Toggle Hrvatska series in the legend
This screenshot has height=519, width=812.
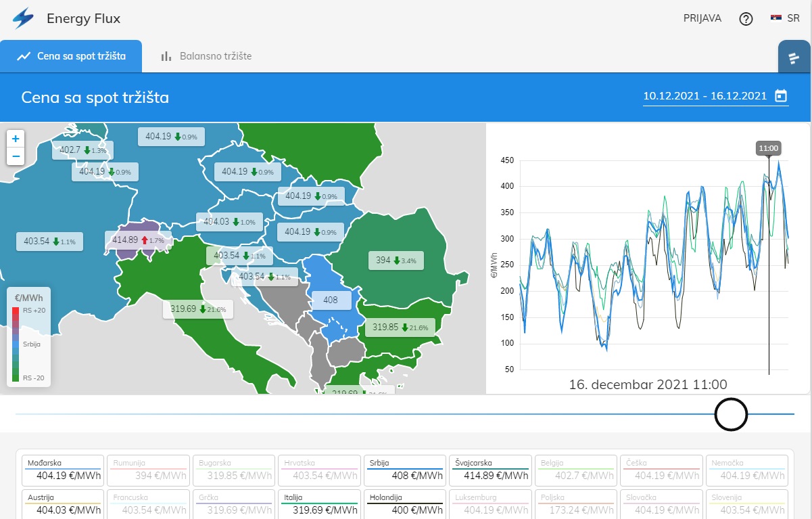319,470
